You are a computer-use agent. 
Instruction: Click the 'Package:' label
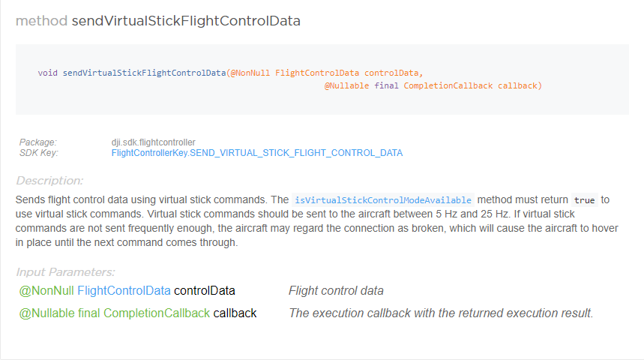(38, 142)
